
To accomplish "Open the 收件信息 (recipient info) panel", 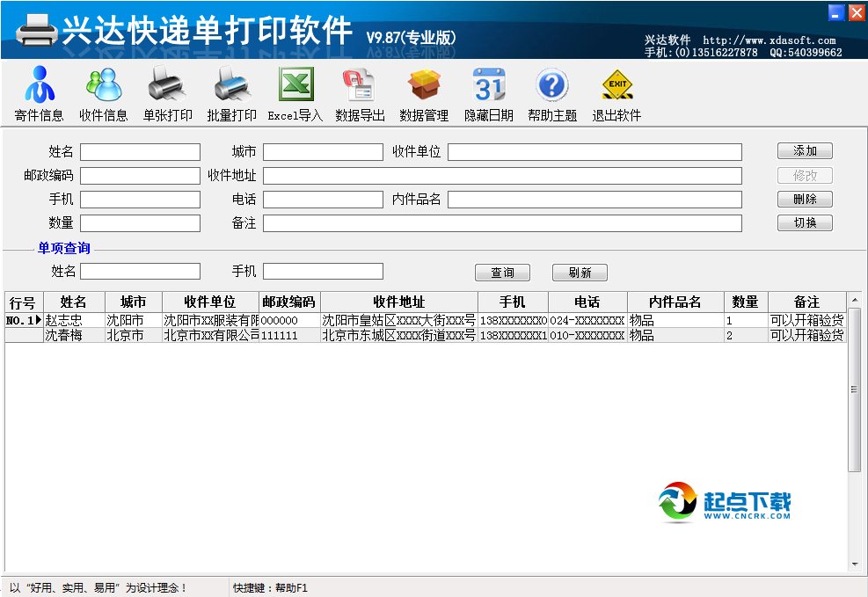I will click(103, 92).
